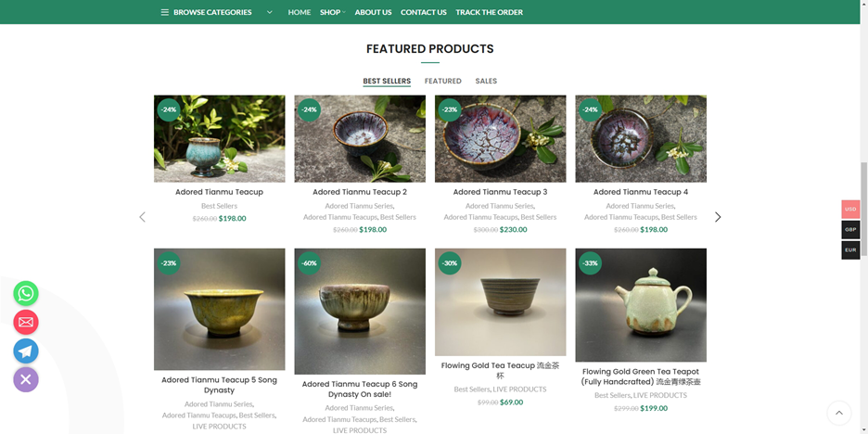Viewport: 868px width, 434px height.
Task: Expand the Browse Categories dropdown arrow
Action: (x=270, y=12)
